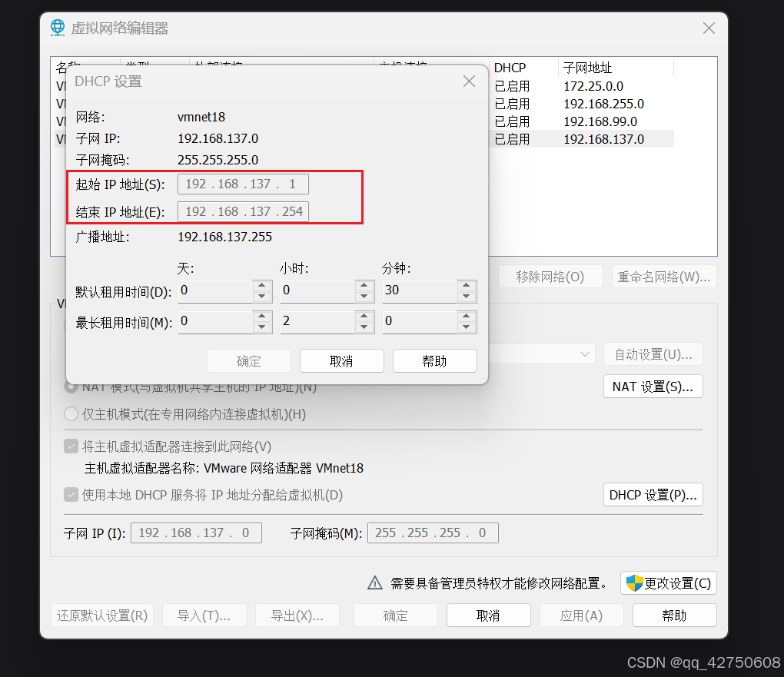784x677 pixels.
Task: Increase the 默认租用时间 days value
Action: click(262, 285)
